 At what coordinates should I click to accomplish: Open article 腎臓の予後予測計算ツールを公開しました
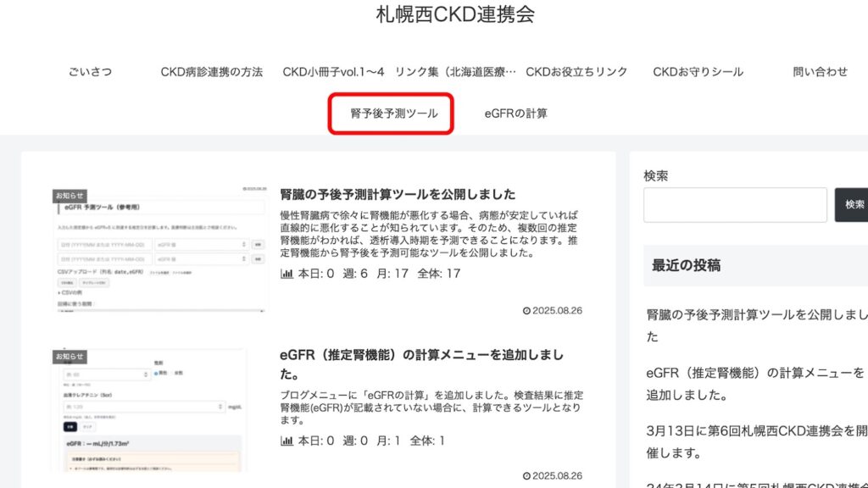[398, 194]
